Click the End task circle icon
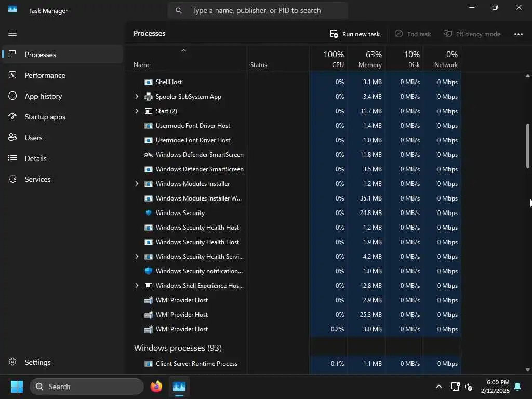The width and height of the screenshot is (532, 399). click(398, 34)
